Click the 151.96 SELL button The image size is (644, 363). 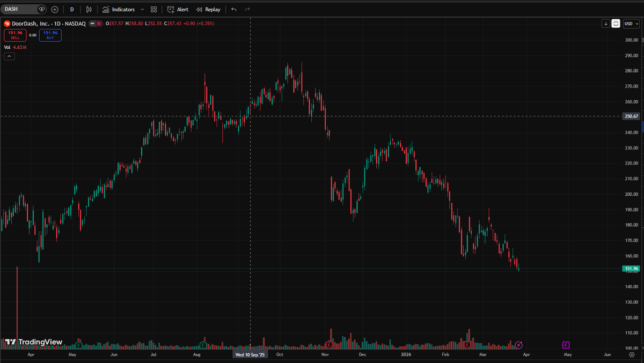tap(15, 35)
